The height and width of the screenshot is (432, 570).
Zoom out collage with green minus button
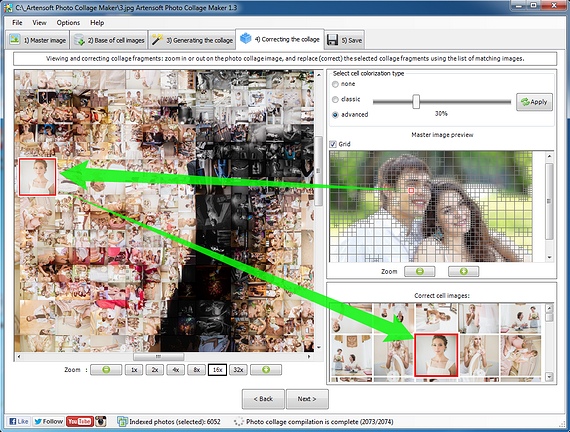click(x=106, y=370)
